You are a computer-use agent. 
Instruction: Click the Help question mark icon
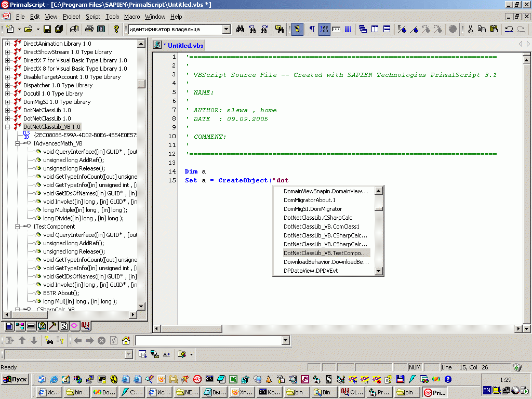click(116, 29)
